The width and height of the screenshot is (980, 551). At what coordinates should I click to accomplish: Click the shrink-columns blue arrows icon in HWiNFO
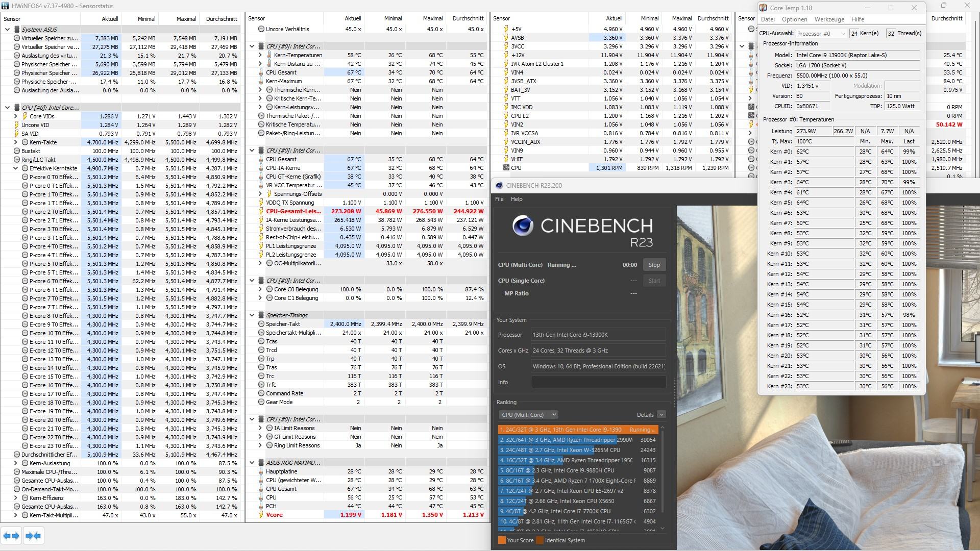click(33, 536)
